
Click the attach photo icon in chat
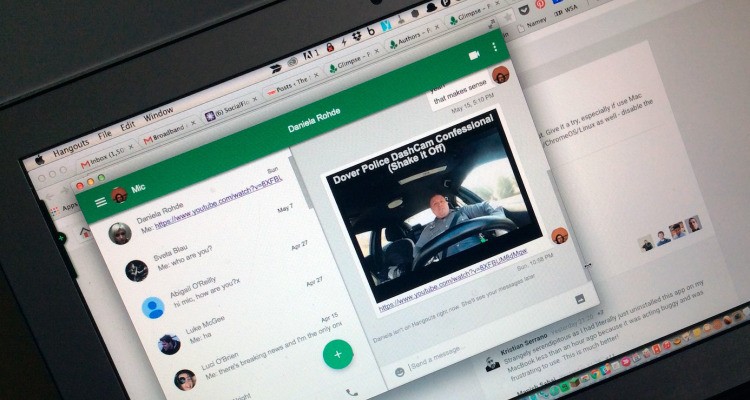579,298
